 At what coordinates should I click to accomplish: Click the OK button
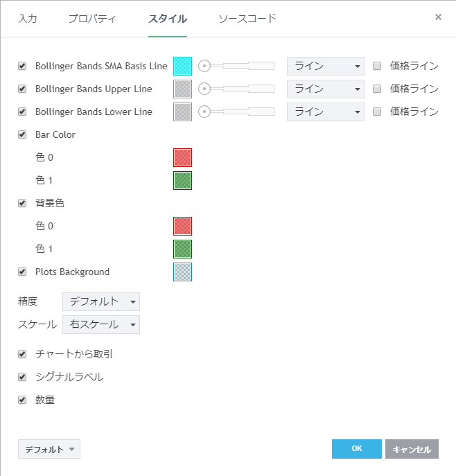pyautogui.click(x=356, y=449)
